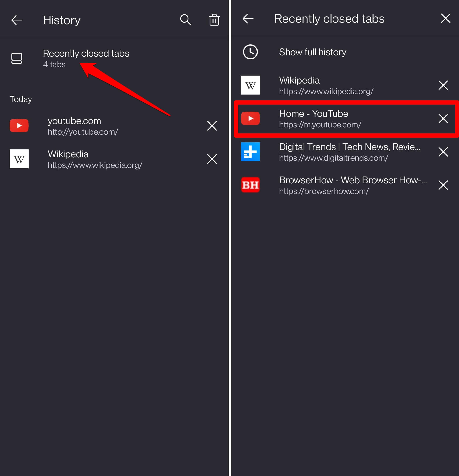Select the https://m.youtube.com/ URL text
Screen dimensions: 459x476
(x=320, y=125)
